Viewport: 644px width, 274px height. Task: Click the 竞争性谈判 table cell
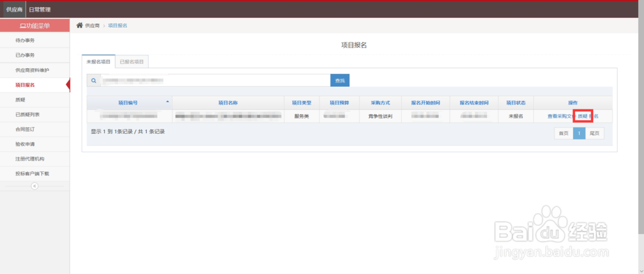point(381,116)
